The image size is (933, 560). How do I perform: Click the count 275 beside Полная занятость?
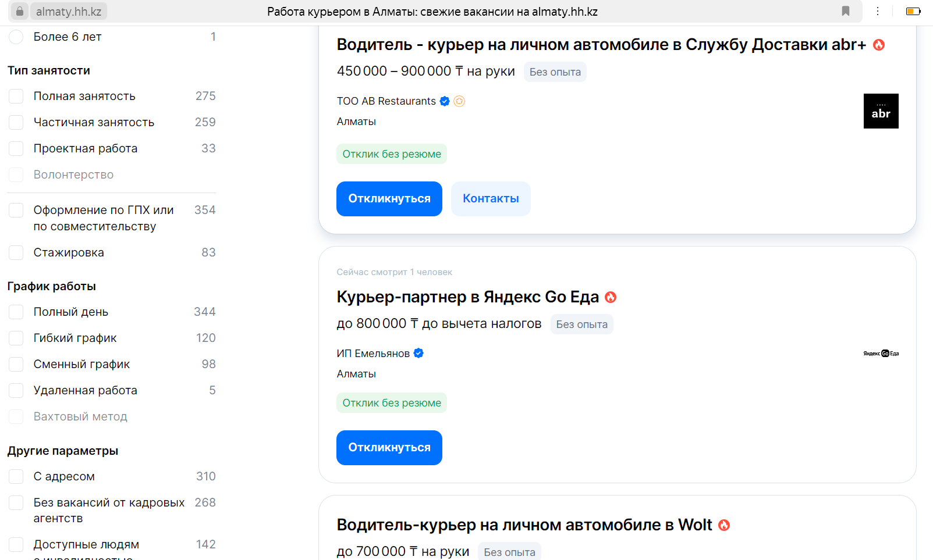coord(205,96)
